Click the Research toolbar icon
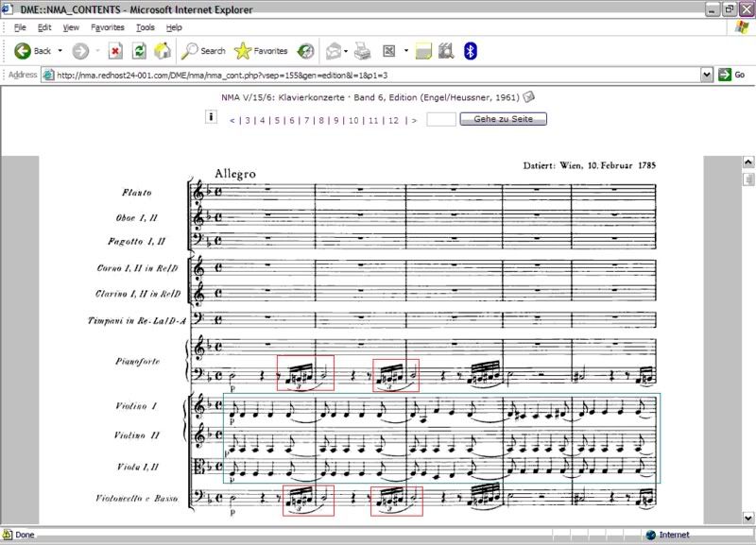Viewport: 756px width, 545px height. 446,51
